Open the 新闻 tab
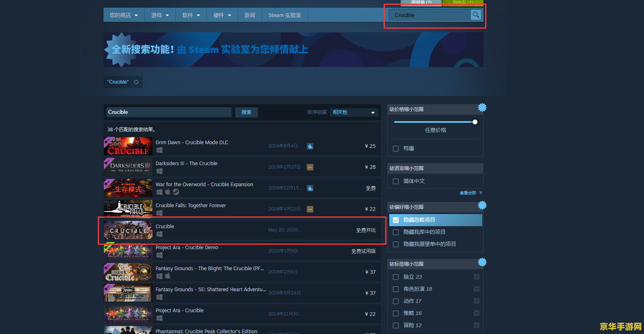The width and height of the screenshot is (644, 334). tap(250, 15)
